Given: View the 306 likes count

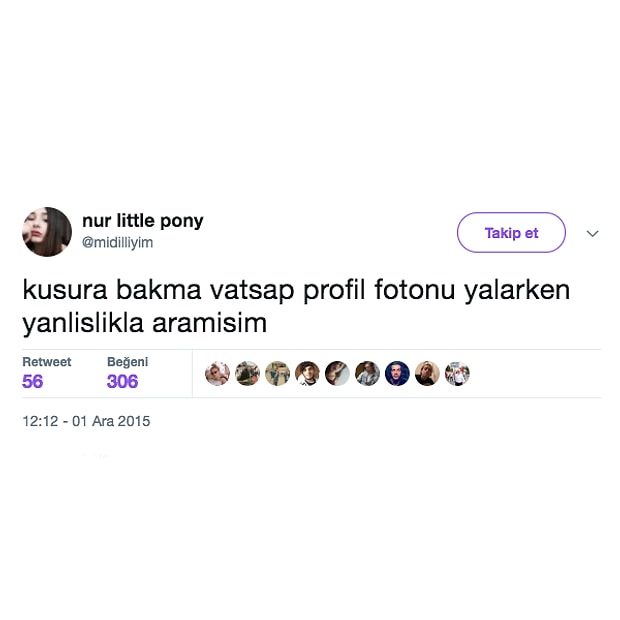Looking at the screenshot, I should click(123, 382).
